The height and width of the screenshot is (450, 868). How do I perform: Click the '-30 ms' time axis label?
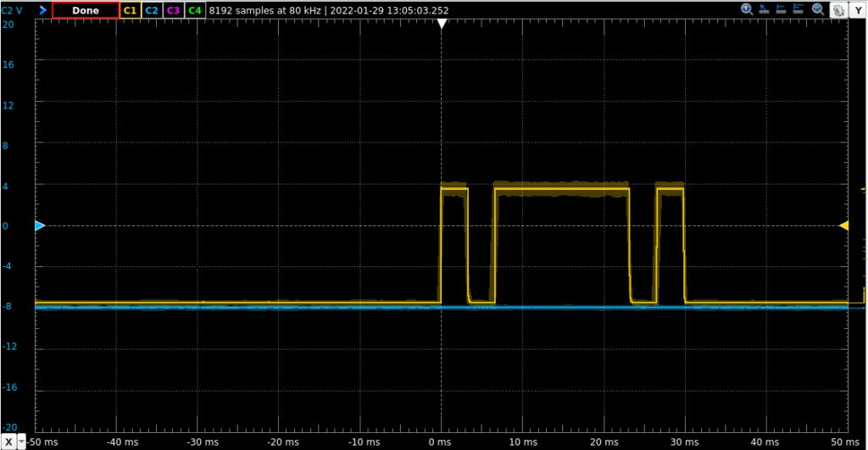click(x=203, y=442)
